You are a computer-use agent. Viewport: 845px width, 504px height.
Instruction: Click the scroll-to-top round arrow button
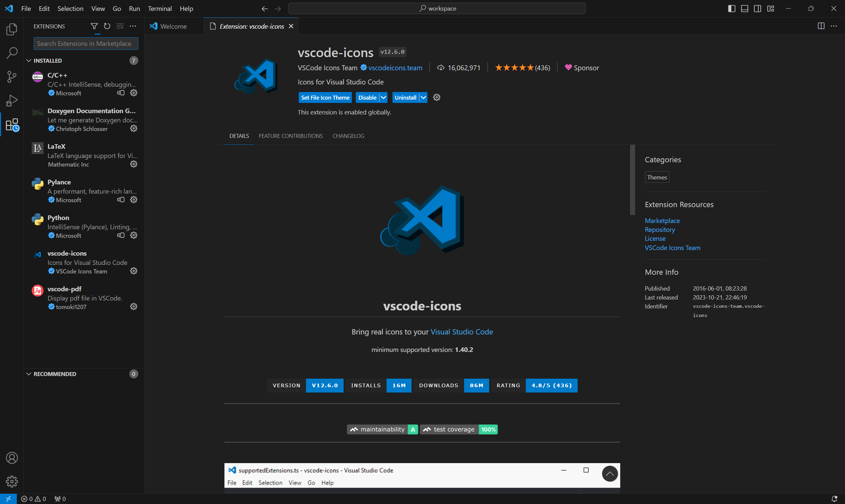pos(610,473)
